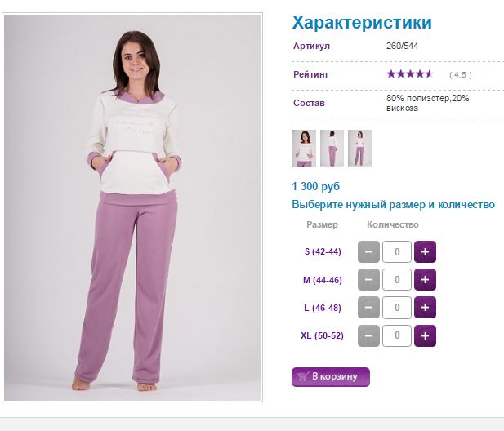Screen dimensions: 504x431
Task: Add item with В корзину button
Action: click(x=331, y=377)
